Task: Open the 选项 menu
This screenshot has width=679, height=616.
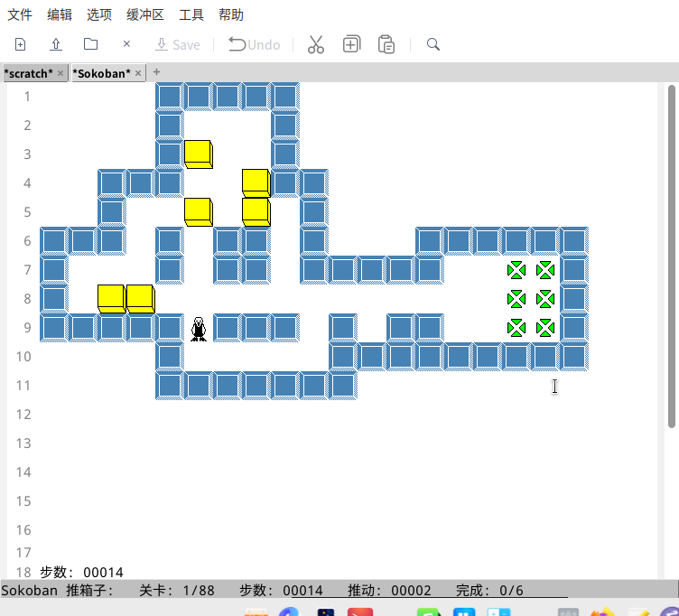Action: click(99, 14)
